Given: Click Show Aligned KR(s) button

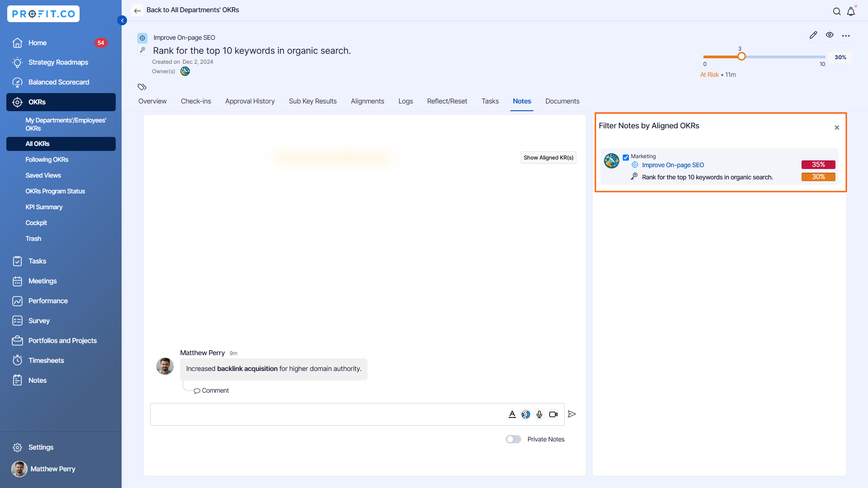Looking at the screenshot, I should point(548,157).
